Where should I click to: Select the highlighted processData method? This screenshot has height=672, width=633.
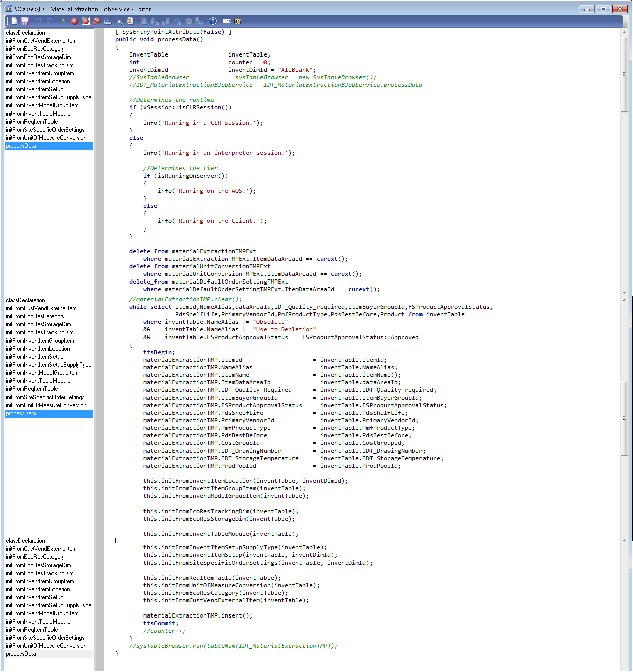pos(21,146)
